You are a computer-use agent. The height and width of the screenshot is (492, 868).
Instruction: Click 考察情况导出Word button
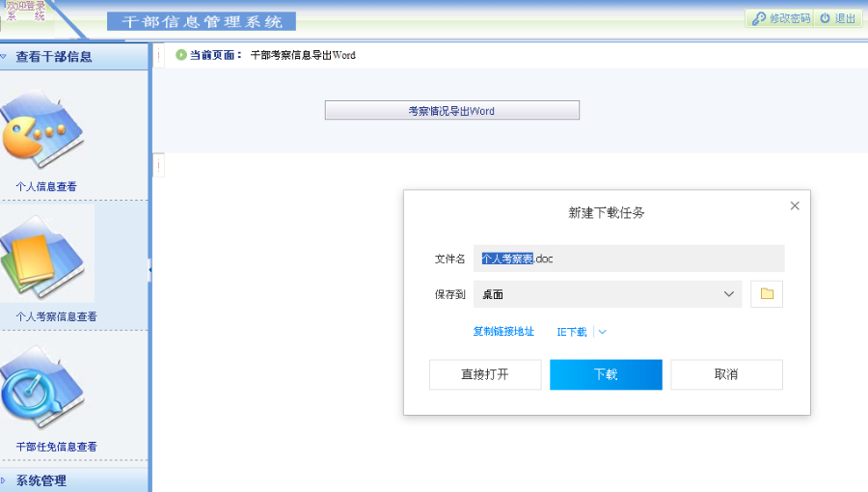[x=451, y=110]
